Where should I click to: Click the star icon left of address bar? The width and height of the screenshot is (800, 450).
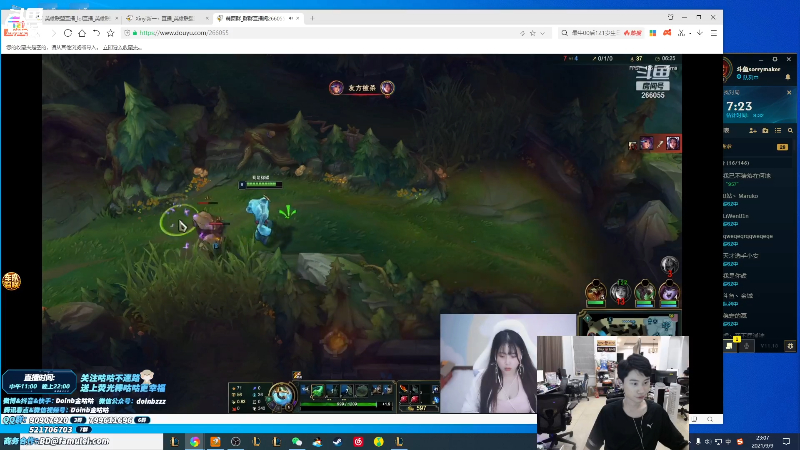[110, 33]
